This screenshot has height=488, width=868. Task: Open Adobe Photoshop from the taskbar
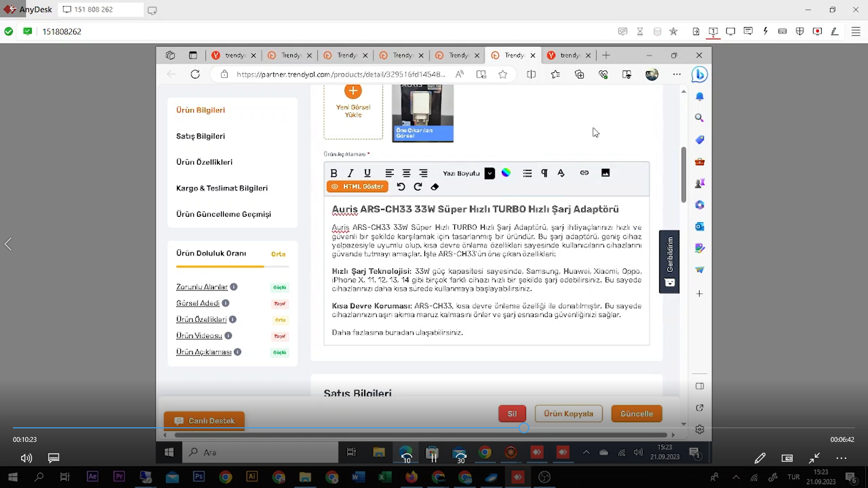click(x=199, y=477)
